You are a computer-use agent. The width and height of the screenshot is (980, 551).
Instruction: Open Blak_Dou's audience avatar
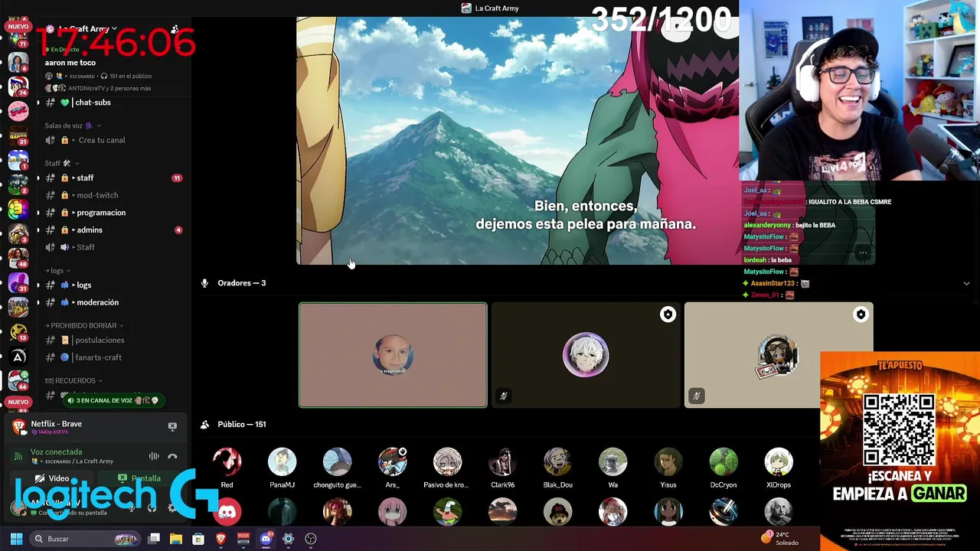pyautogui.click(x=557, y=462)
